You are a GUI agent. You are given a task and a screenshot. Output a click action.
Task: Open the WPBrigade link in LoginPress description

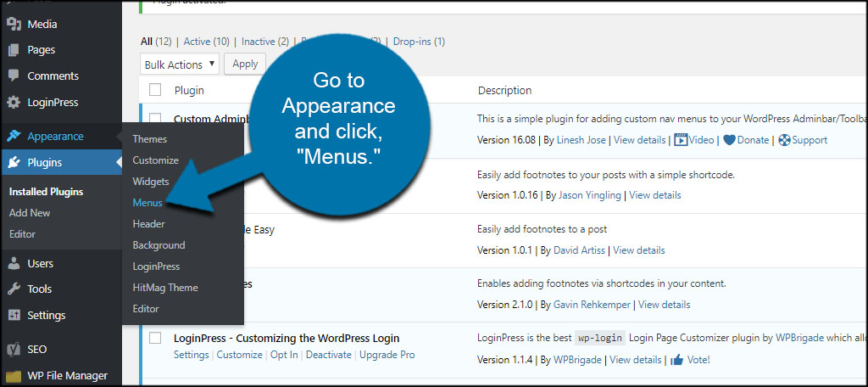(x=802, y=337)
